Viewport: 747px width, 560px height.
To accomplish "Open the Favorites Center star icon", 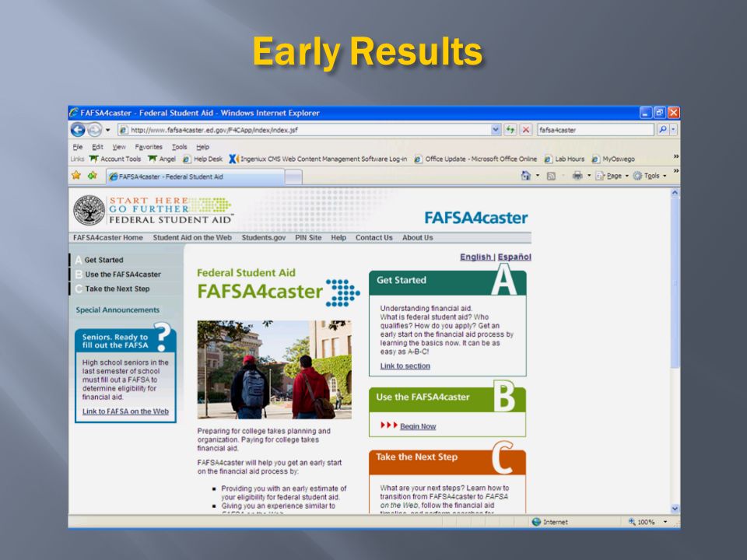I will coord(76,176).
